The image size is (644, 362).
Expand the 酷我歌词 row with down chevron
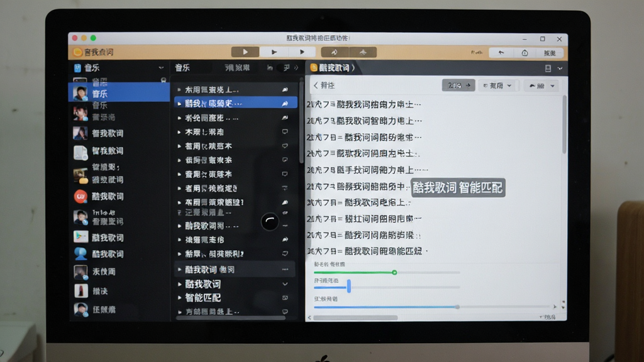[x=179, y=284]
